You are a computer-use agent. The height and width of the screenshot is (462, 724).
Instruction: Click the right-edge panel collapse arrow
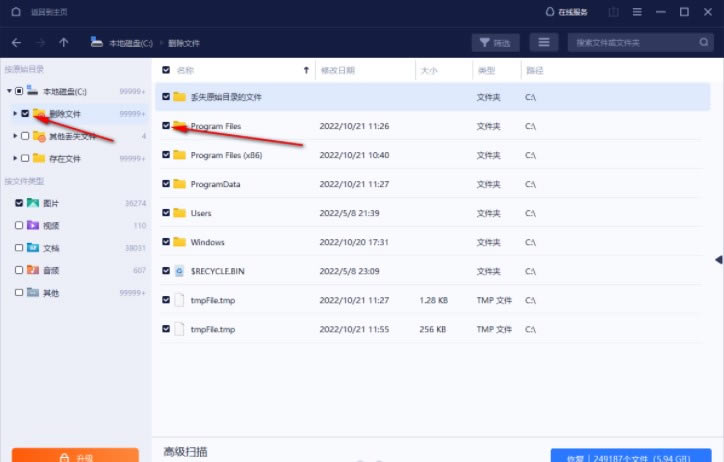tap(718, 260)
